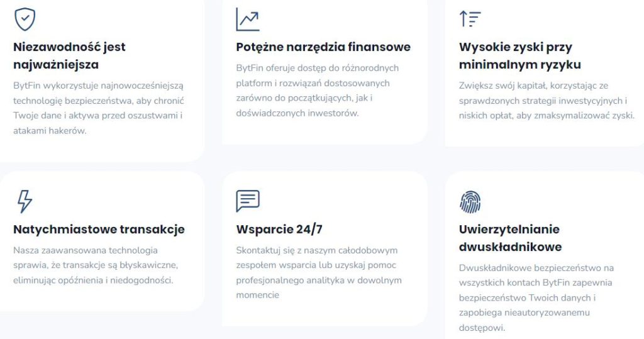This screenshot has height=339, width=644.
Task: Click the paragraph about Dwuskładnikowe bezpieczeństwo
Action: [536, 298]
